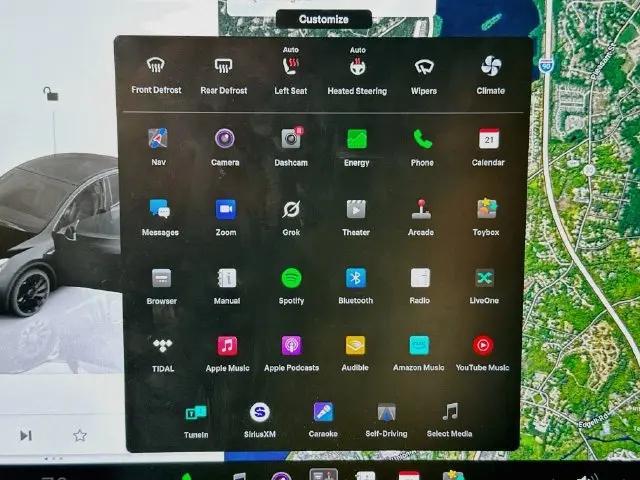
Task: Open the Toybox app
Action: tap(486, 218)
